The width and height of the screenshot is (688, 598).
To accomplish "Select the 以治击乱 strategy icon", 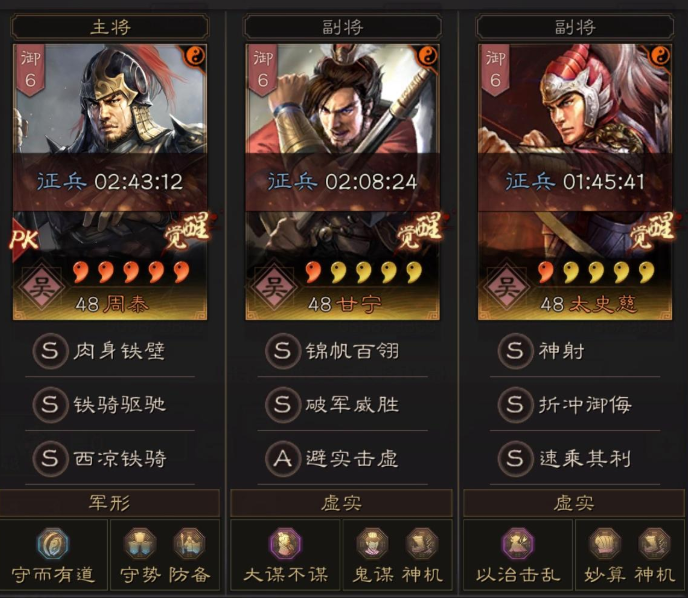I will coord(518,544).
